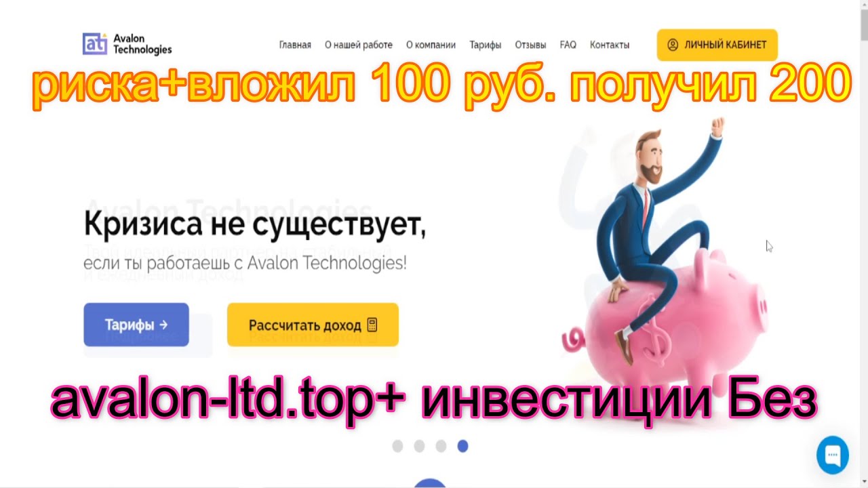Click the user icon in Личный кабинет
The image size is (868, 488).
(x=673, y=45)
